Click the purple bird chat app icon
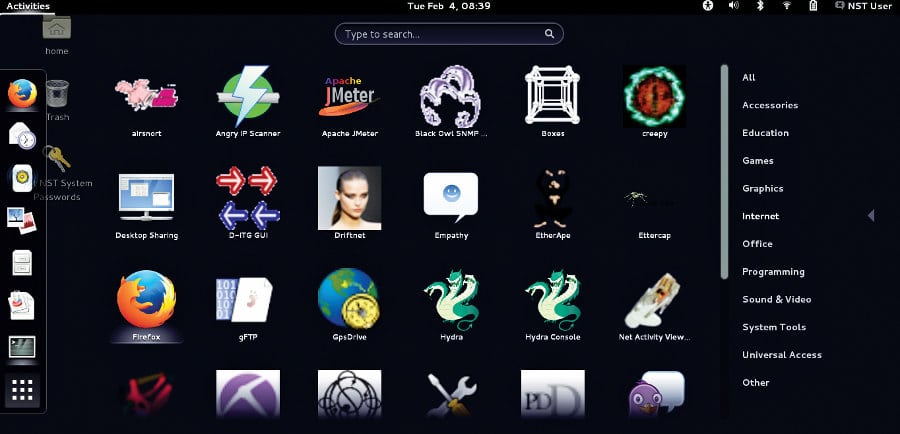The width and height of the screenshot is (900, 434). pyautogui.click(x=656, y=393)
